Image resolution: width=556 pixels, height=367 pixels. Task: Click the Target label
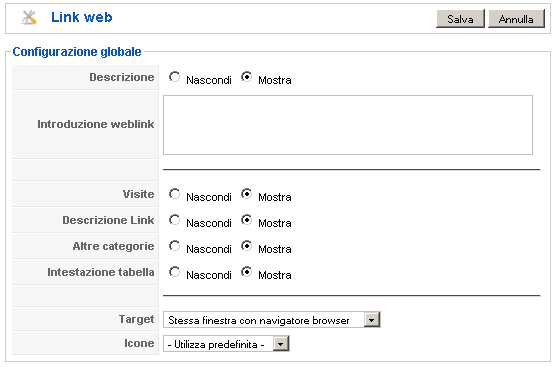click(137, 319)
